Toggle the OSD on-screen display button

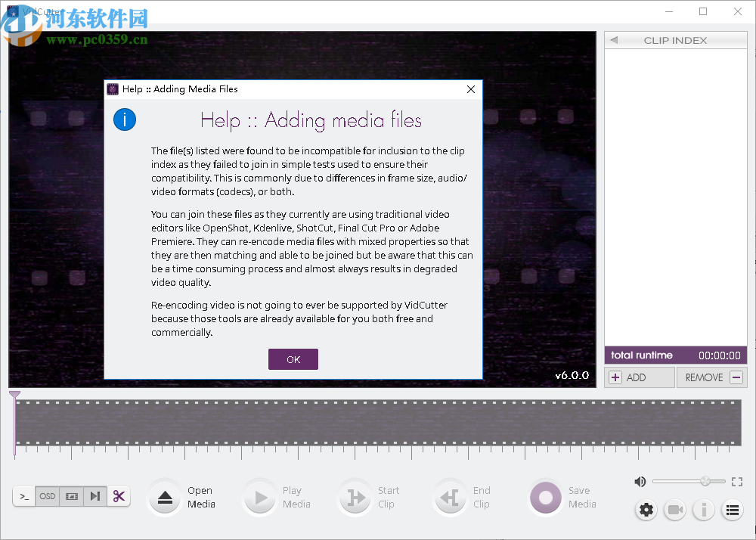(47, 496)
